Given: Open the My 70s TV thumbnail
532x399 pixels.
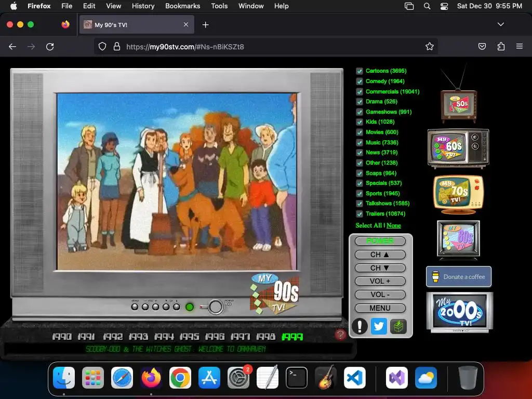Looking at the screenshot, I should click(458, 194).
